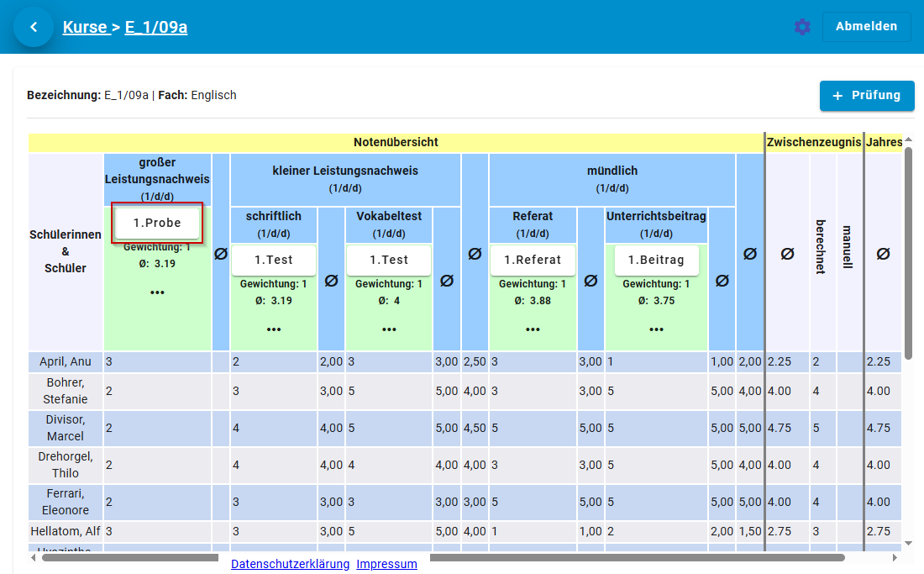Open three-dots menu under Vokabeltest 1.Test
Image resolution: width=924 pixels, height=574 pixels.
click(x=389, y=329)
